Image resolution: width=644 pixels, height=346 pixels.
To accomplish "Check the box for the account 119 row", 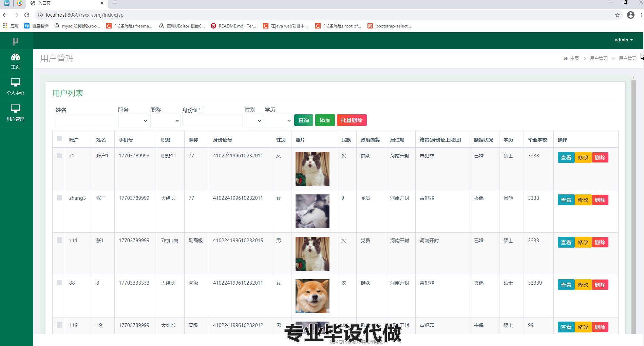I will click(x=59, y=325).
